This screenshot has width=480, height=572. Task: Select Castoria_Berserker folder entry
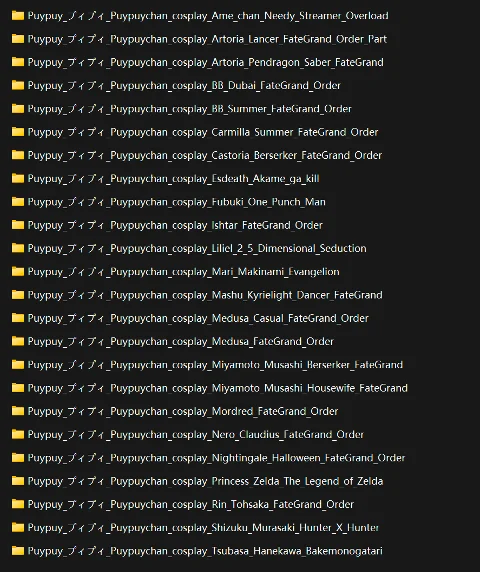pyautogui.click(x=205, y=155)
